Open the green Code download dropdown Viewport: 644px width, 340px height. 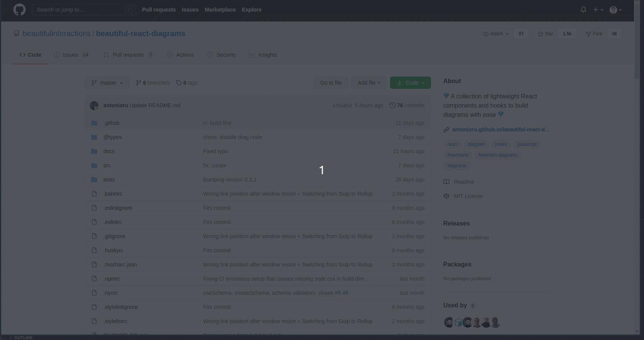pyautogui.click(x=410, y=83)
